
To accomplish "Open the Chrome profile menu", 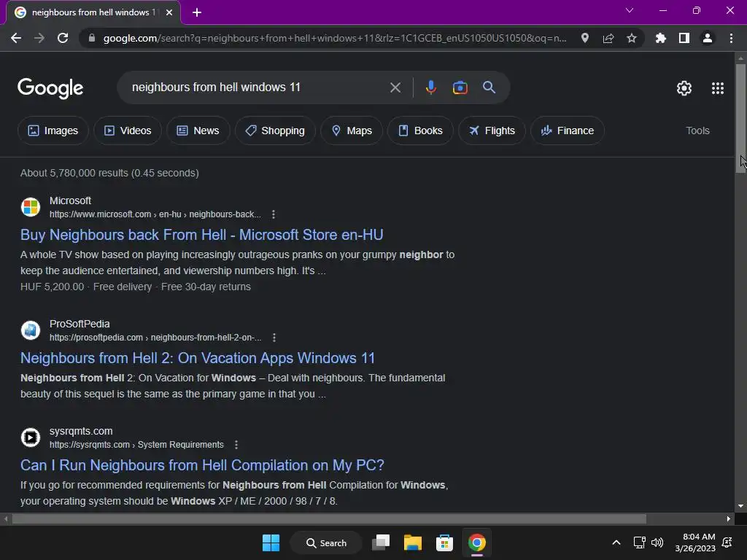I will click(708, 38).
